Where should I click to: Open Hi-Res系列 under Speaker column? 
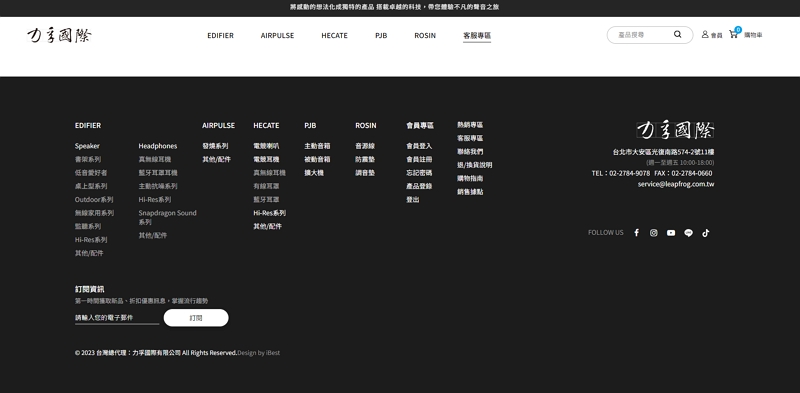pos(91,239)
